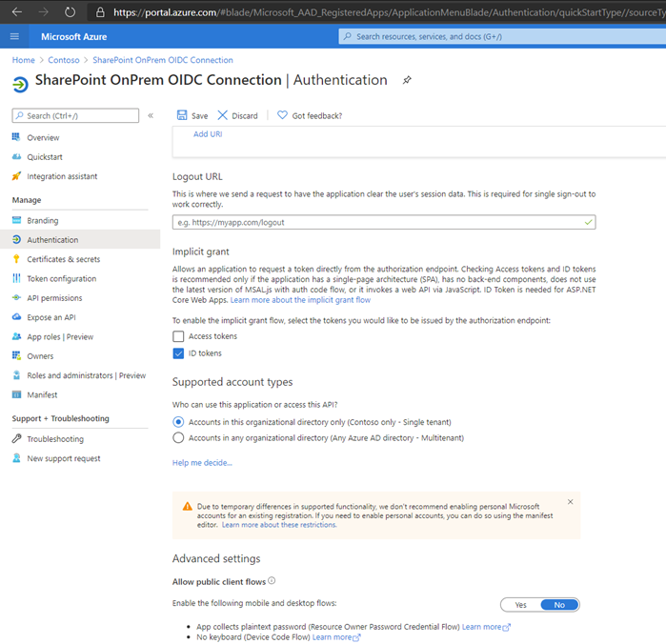Click SharePoint OnPrem OIDC Connection breadcrumb
The width and height of the screenshot is (666, 644).
point(163,60)
